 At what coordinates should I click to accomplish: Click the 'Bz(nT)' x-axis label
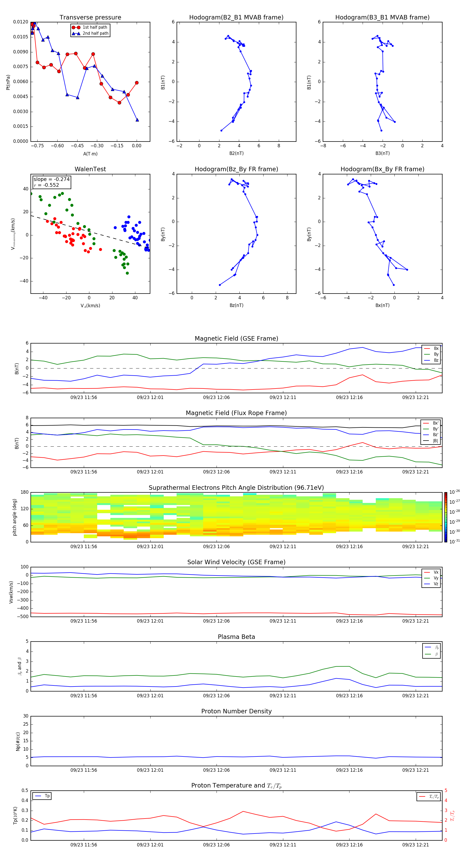[236, 305]
